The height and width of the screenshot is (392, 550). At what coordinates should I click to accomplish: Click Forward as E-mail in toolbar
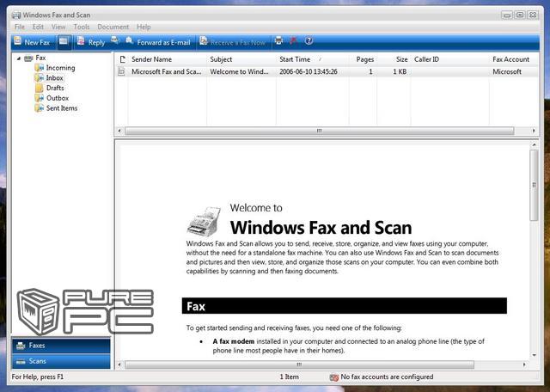tap(158, 42)
